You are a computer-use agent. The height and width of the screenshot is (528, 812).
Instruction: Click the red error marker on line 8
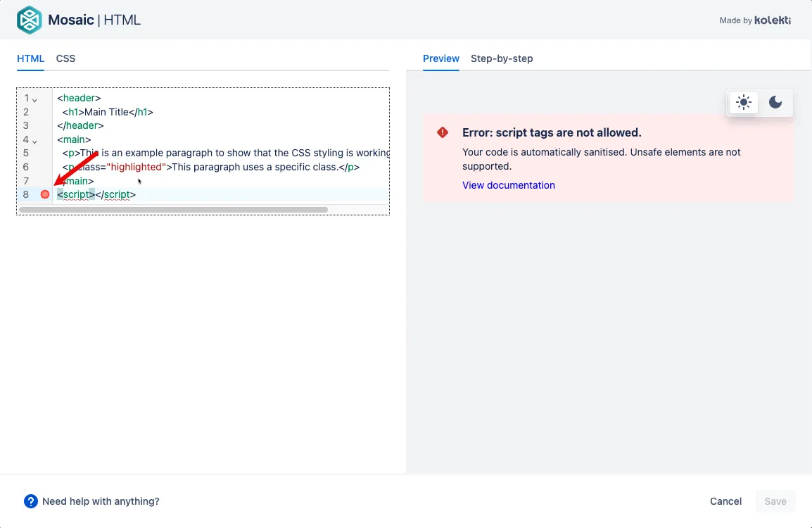click(45, 194)
